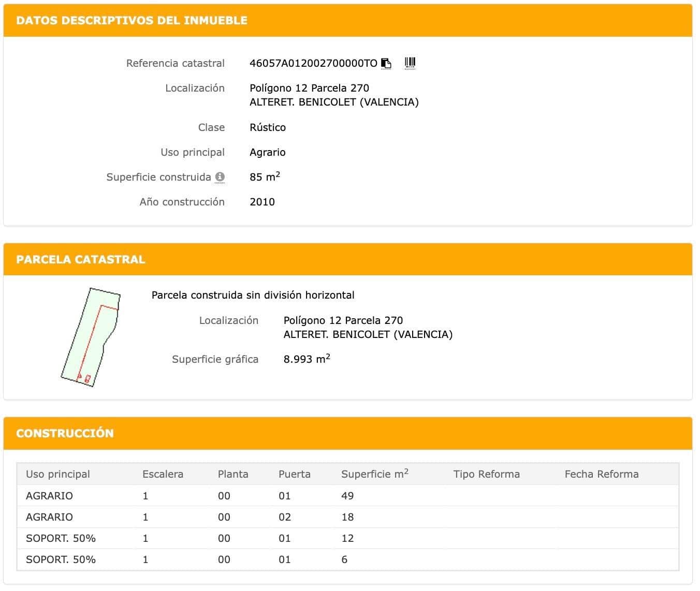Open the info icon for Superficie construida

(220, 177)
